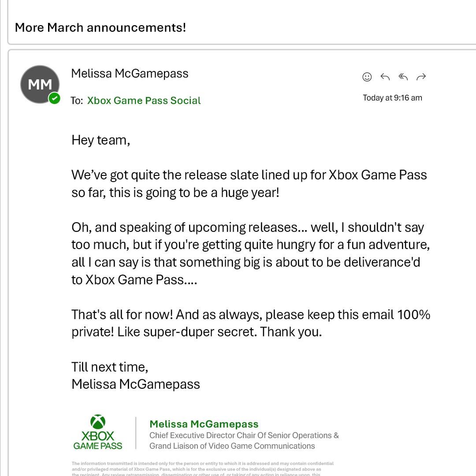Reply to Melissa's email using the single arrow
This screenshot has width=476, height=476.
click(385, 77)
